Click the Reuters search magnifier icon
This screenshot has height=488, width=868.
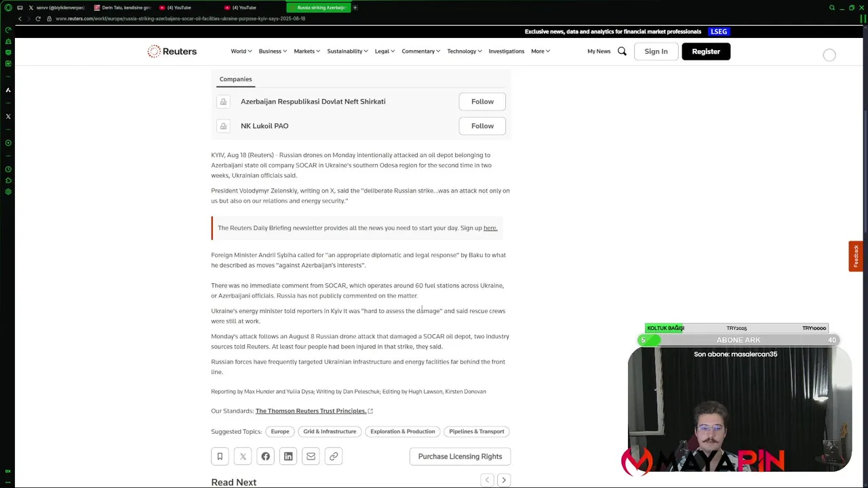[622, 51]
